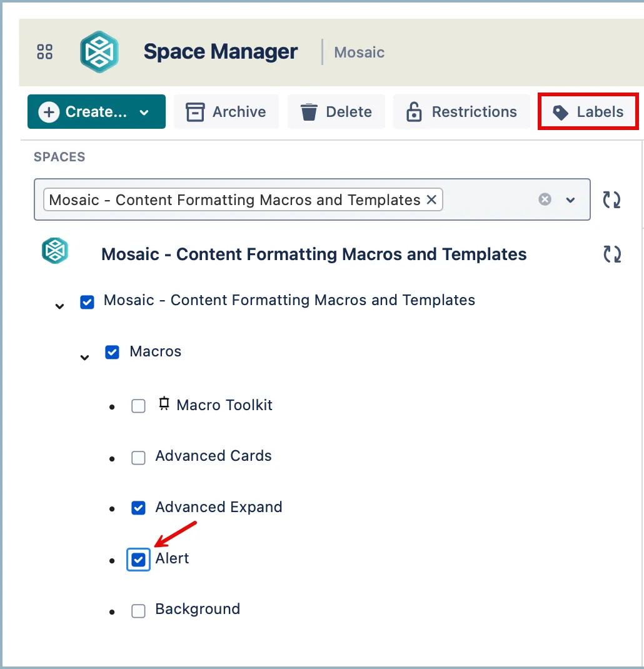Image resolution: width=644 pixels, height=669 pixels.
Task: Uncheck the Alert checkbox
Action: click(x=138, y=560)
